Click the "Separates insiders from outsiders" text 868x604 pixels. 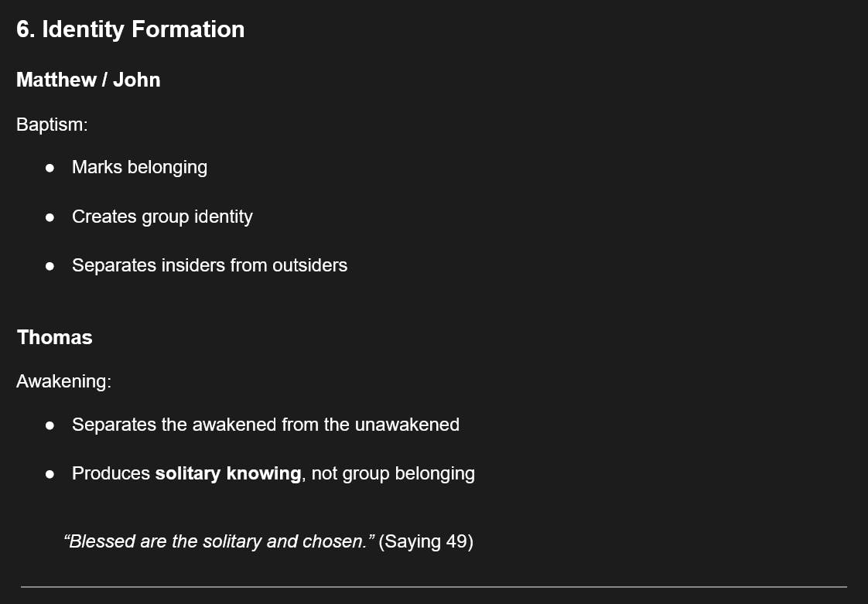coord(209,265)
